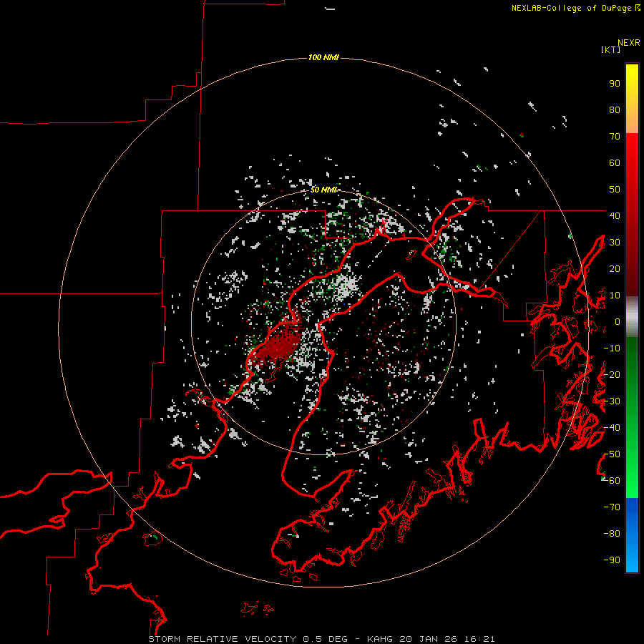Viewport: 644px width, 644px height.
Task: Click the blue segment of the color bar
Action: click(x=632, y=535)
